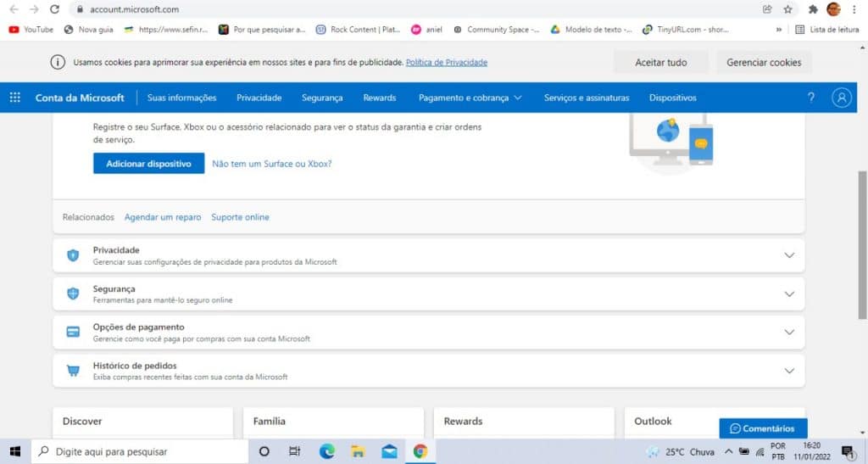868x464 pixels.
Task: Expand the Privacidade section
Action: point(789,255)
